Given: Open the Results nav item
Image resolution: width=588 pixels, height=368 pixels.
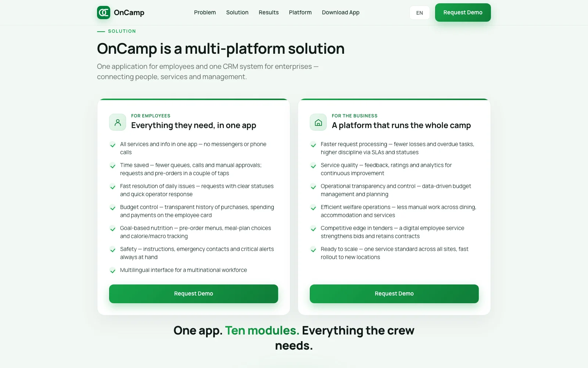Looking at the screenshot, I should (269, 13).
